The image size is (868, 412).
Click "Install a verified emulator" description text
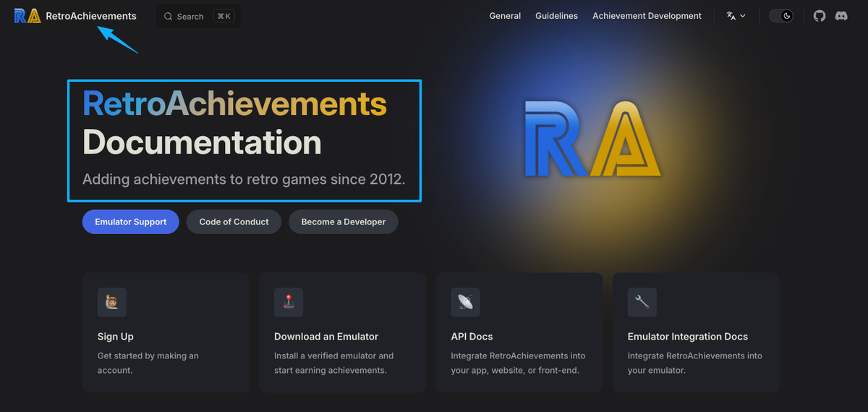point(334,363)
